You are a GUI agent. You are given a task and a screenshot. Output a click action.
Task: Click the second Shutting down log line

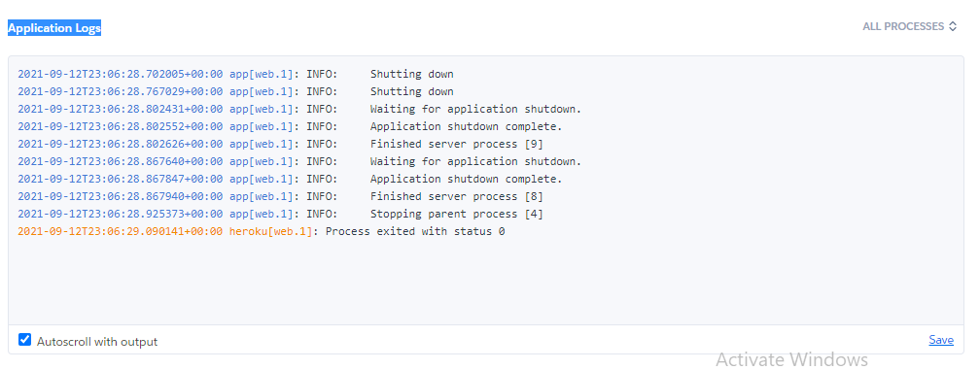235,91
